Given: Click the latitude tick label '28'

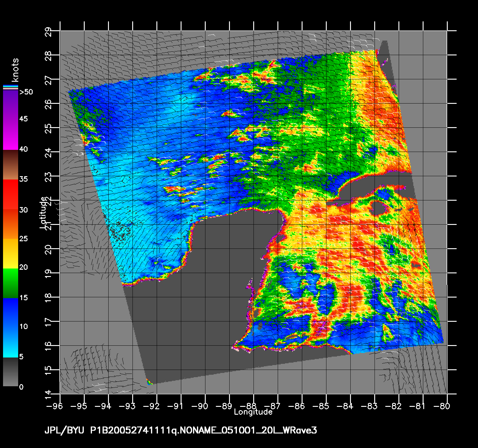Looking at the screenshot, I should point(48,56).
